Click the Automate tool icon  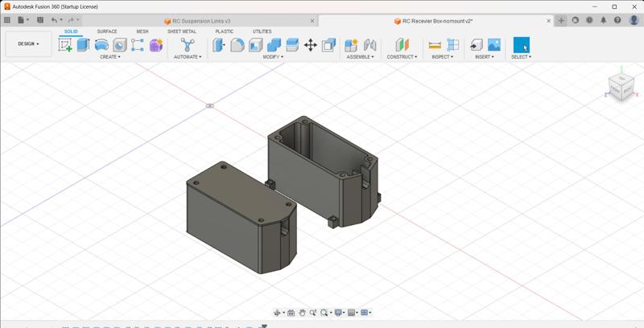[188, 45]
